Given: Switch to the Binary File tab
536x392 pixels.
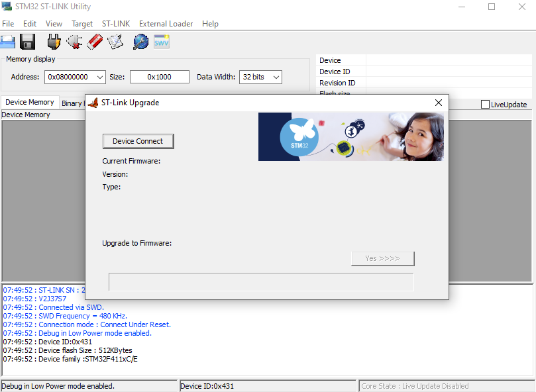Looking at the screenshot, I should pyautogui.click(x=72, y=103).
